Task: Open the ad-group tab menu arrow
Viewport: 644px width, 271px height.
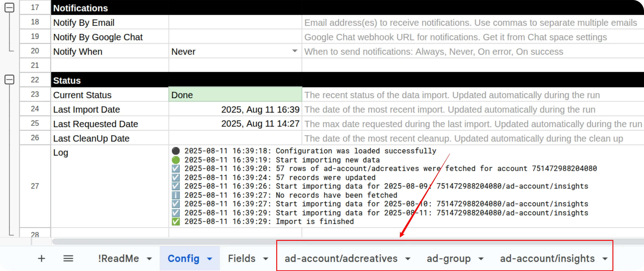Action: (x=481, y=259)
